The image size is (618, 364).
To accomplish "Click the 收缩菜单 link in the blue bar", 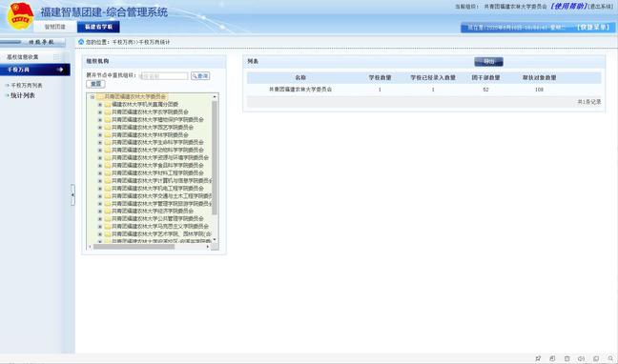I will pyautogui.click(x=593, y=28).
